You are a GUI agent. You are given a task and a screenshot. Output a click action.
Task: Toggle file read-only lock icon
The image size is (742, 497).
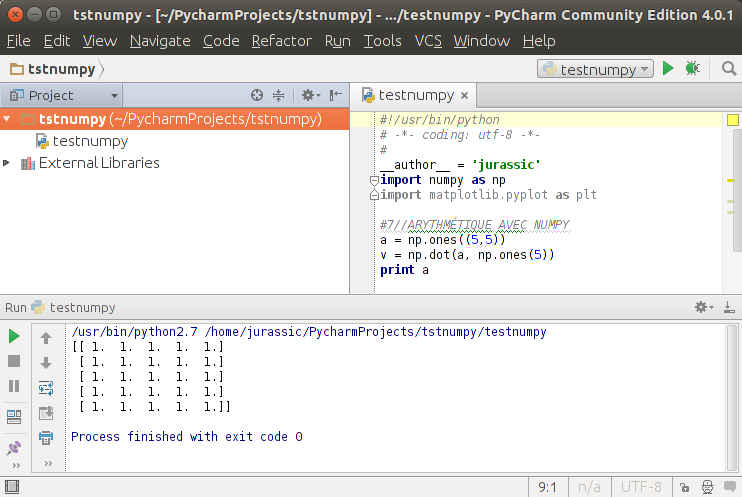684,487
